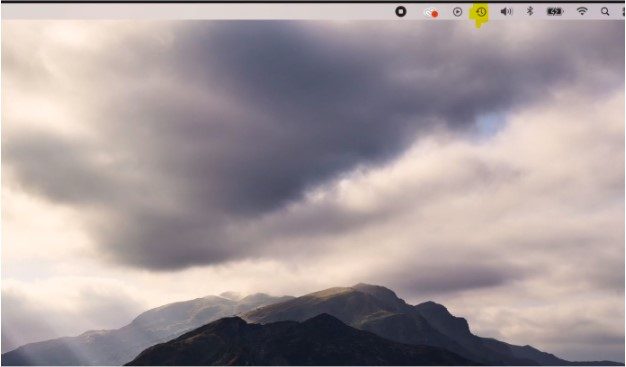Open Spotlight search magnifier
The width and height of the screenshot is (626, 367).
(605, 12)
